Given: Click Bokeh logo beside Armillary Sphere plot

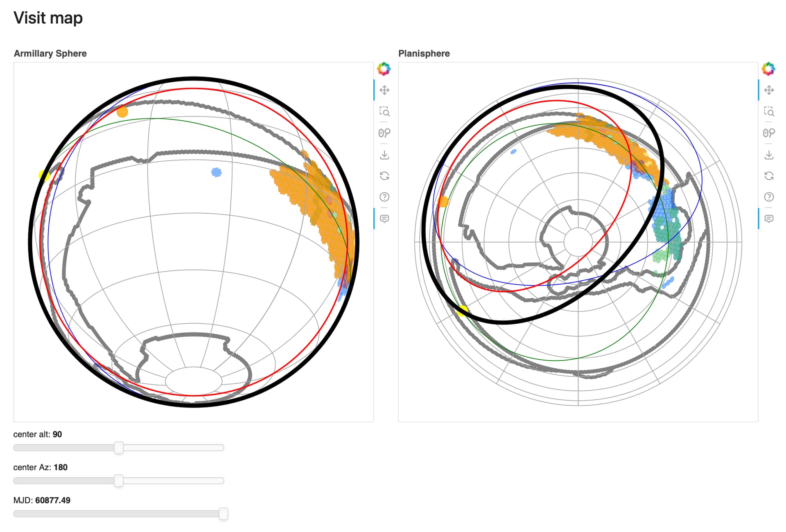Looking at the screenshot, I should 384,69.
